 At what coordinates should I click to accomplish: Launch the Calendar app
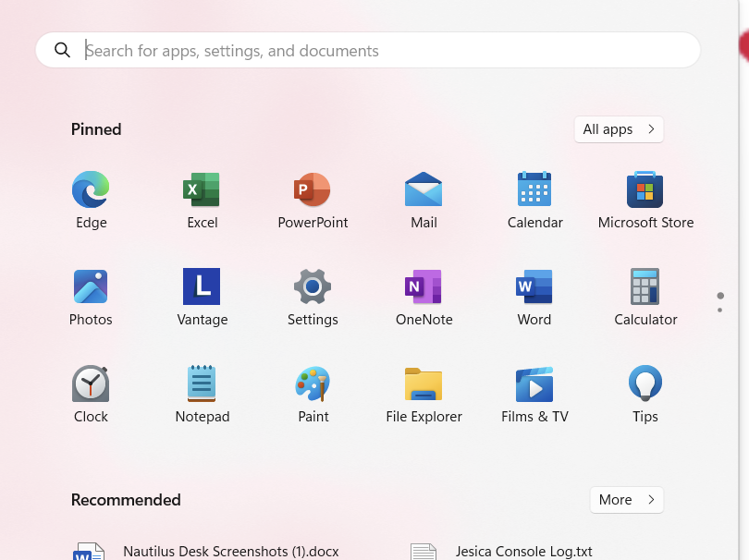[x=535, y=201]
